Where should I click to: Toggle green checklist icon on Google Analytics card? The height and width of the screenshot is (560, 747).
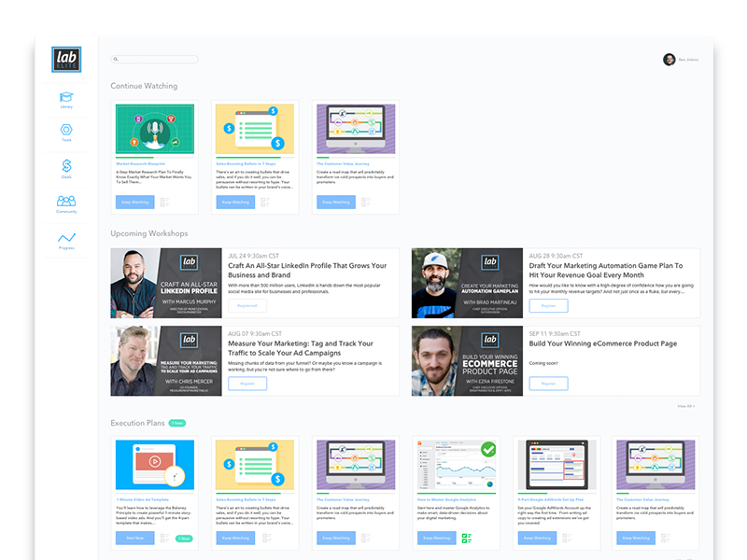point(466,539)
